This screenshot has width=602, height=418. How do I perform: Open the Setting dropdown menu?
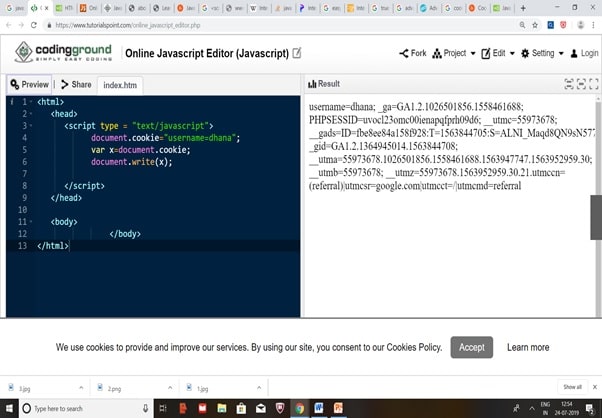[542, 53]
